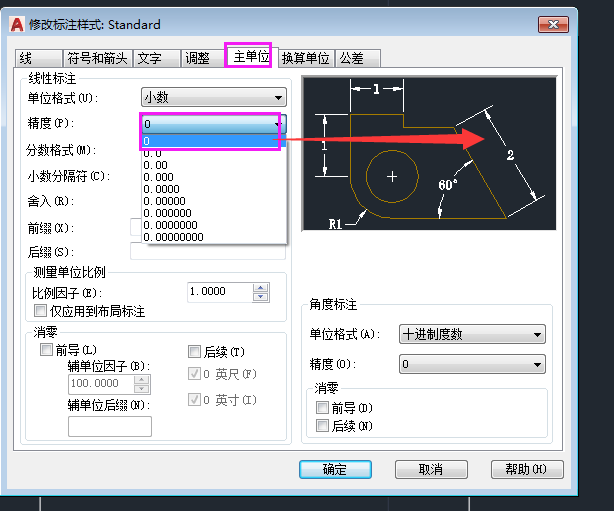Decrease the 比例因子 value with down arrow
The height and width of the screenshot is (511, 614).
pos(260,297)
